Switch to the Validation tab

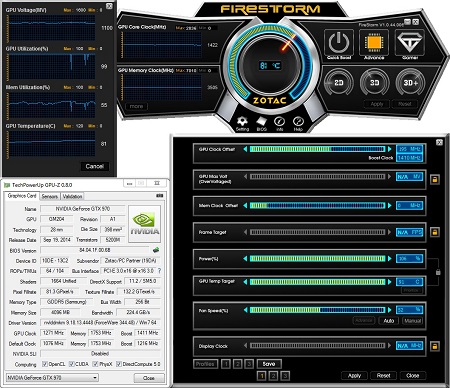72,196
